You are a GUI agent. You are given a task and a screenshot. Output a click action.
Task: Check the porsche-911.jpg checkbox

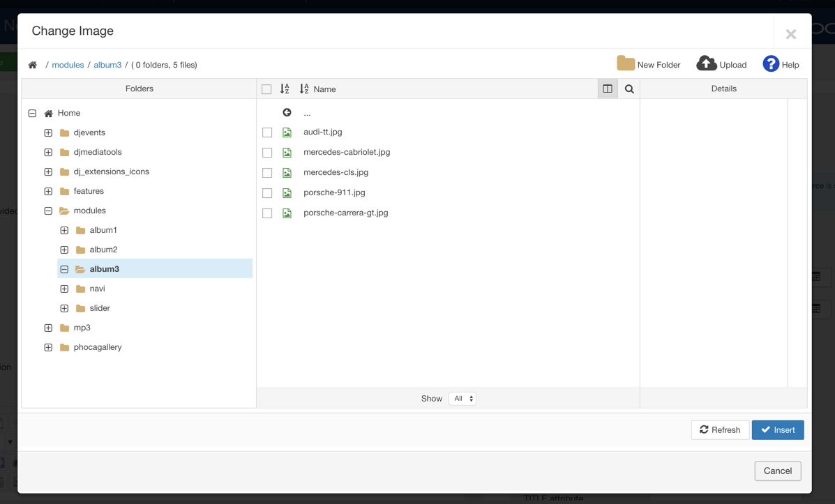(267, 193)
